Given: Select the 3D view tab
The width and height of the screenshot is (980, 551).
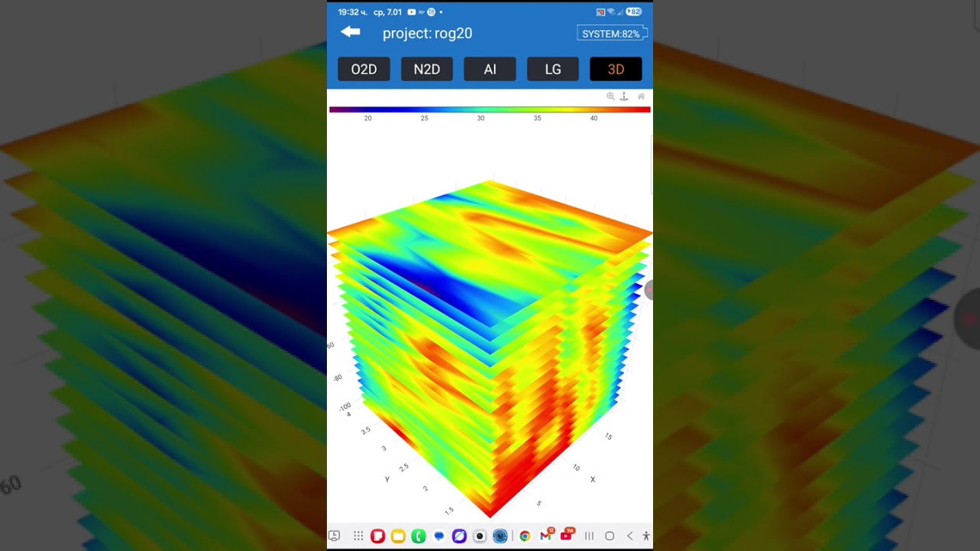Looking at the screenshot, I should 616,69.
